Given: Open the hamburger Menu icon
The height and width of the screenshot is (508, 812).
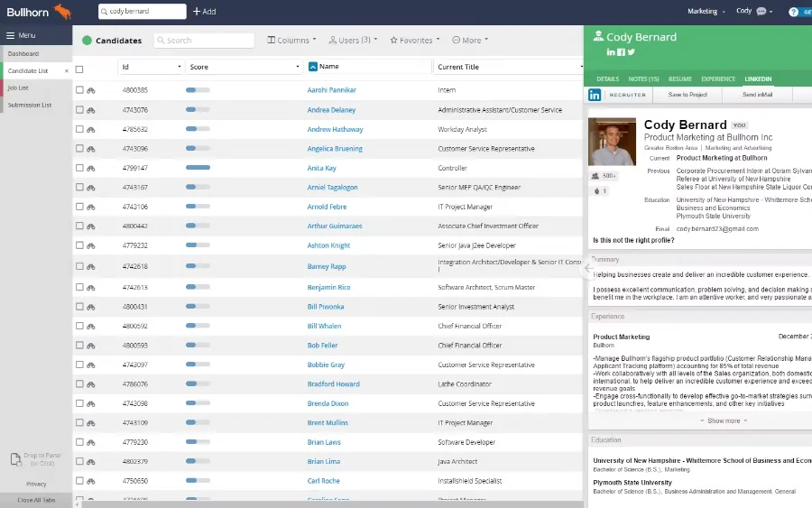Looking at the screenshot, I should click(10, 35).
